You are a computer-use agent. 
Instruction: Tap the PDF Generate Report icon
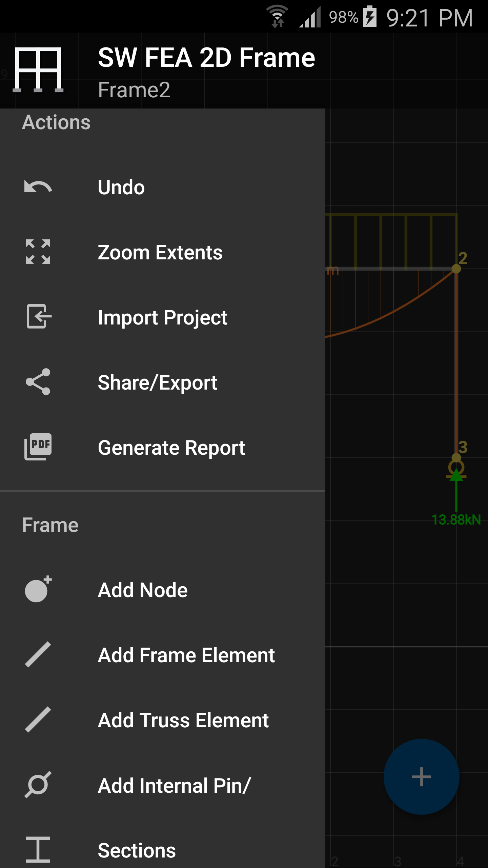tap(38, 447)
